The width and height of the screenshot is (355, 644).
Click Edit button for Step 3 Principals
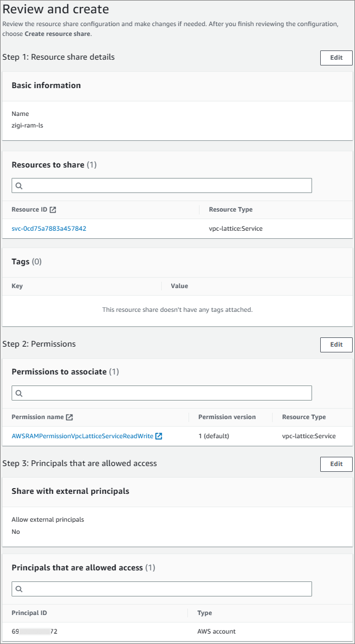(x=336, y=464)
